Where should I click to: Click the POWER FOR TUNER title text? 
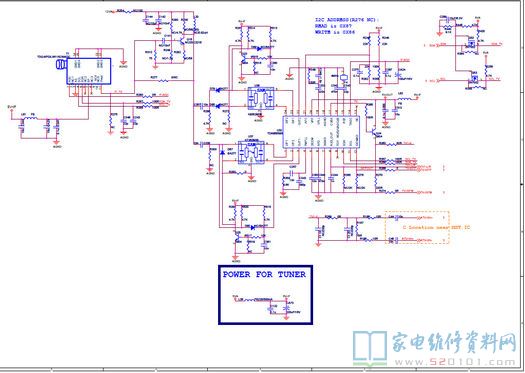click(x=264, y=275)
